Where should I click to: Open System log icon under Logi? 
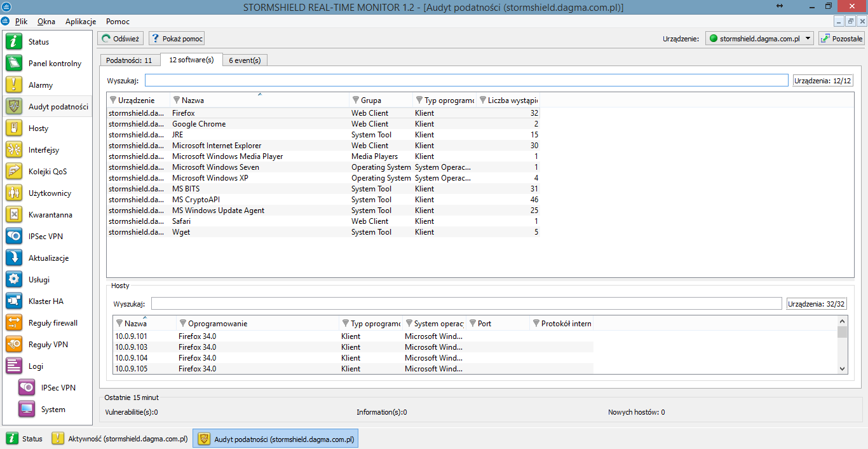27,410
